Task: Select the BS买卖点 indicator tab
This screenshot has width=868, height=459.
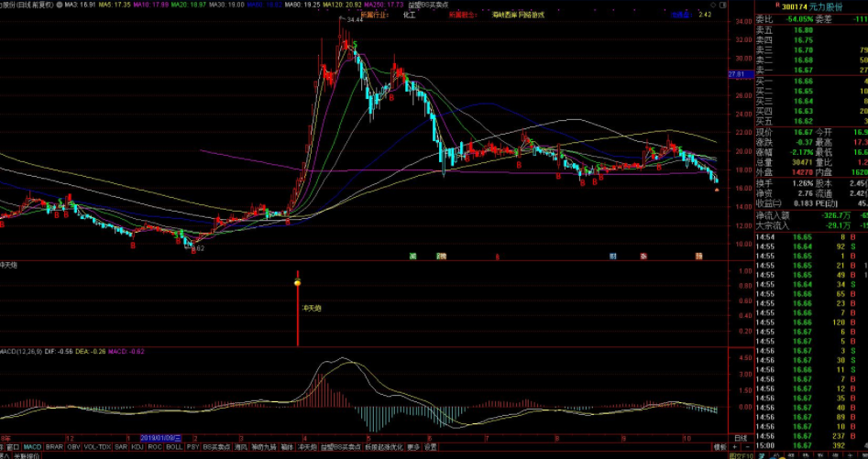Action: click(216, 447)
